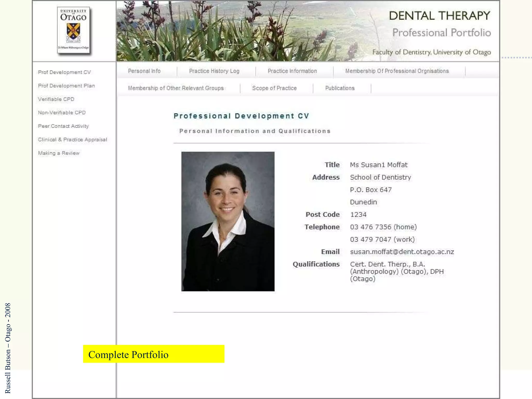Click the Russell Butson – Otago - 2008 text
Viewport: 532px width, 399px height.
(8, 348)
